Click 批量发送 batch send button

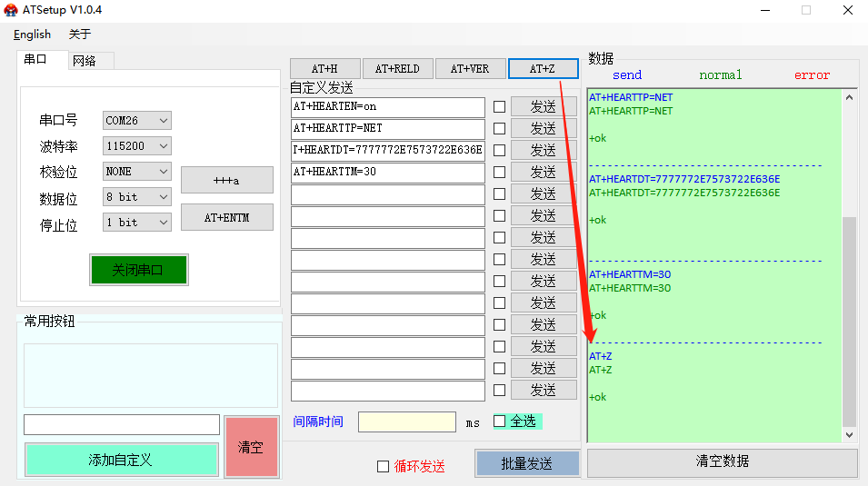[x=527, y=463]
